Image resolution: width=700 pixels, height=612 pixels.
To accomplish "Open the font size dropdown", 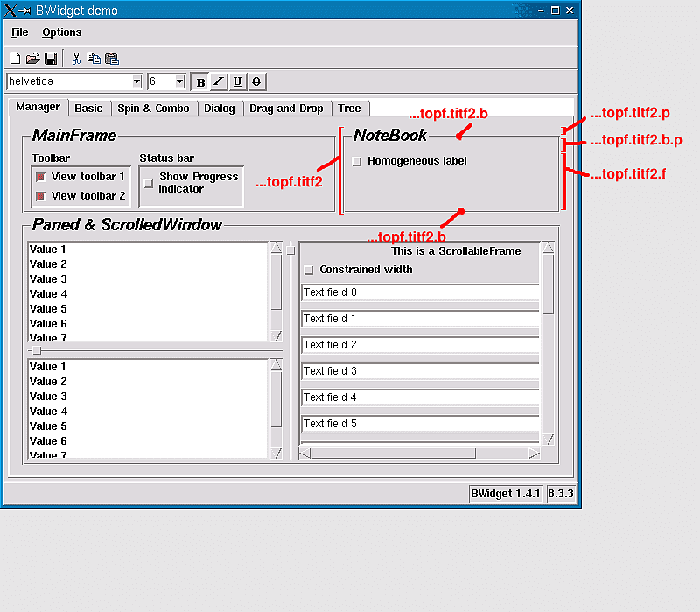I will tap(179, 81).
